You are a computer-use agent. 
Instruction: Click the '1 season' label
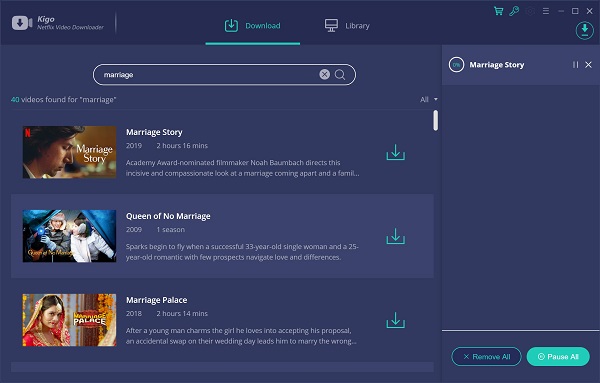[170, 230]
